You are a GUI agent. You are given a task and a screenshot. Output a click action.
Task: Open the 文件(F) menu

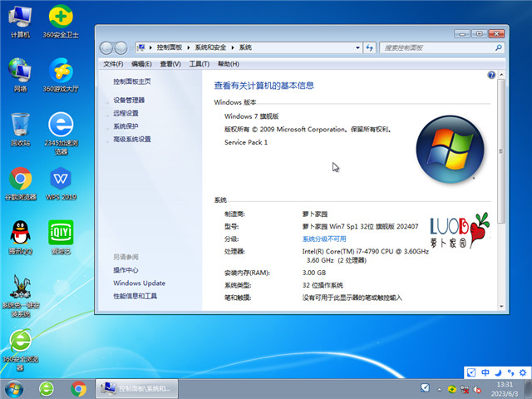pyautogui.click(x=113, y=64)
